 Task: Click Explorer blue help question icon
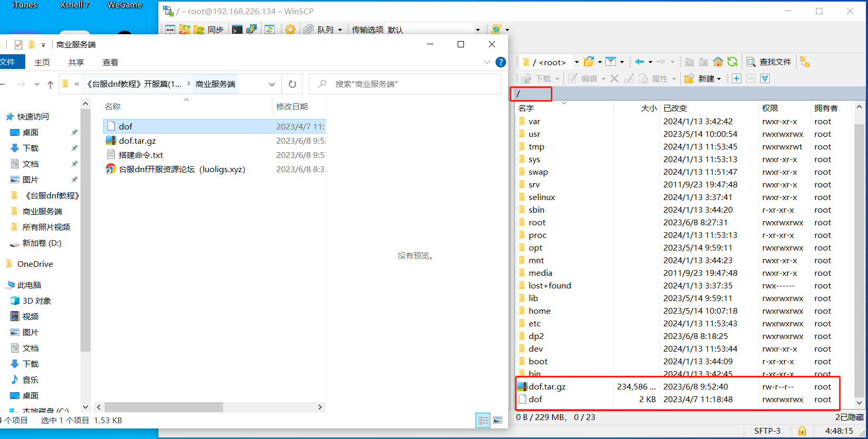[501, 62]
